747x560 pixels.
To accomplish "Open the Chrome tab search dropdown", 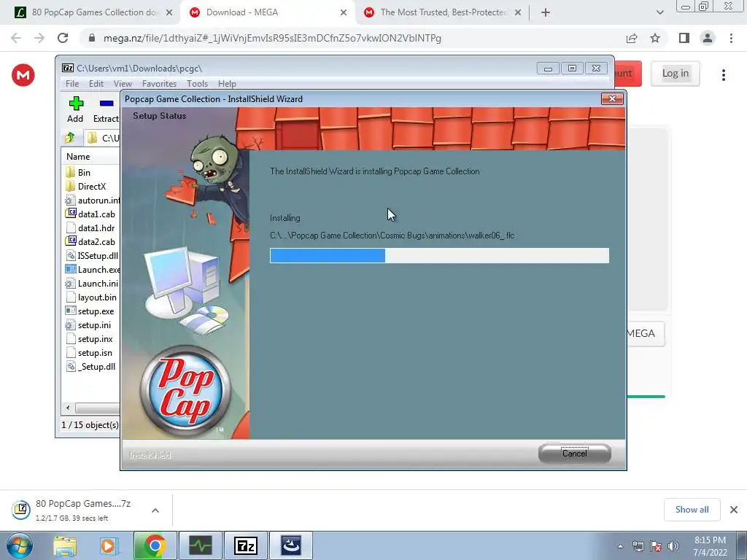I will (659, 13).
